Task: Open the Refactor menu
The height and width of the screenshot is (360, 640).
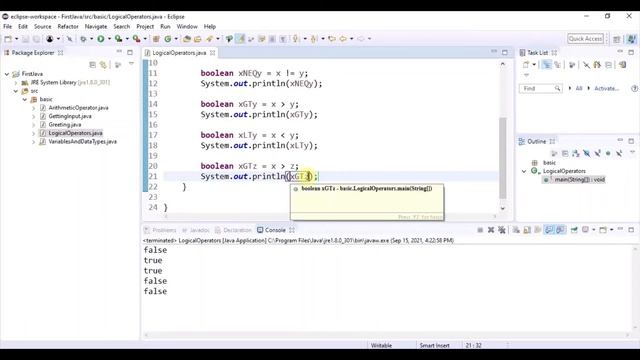Action: tap(68, 27)
